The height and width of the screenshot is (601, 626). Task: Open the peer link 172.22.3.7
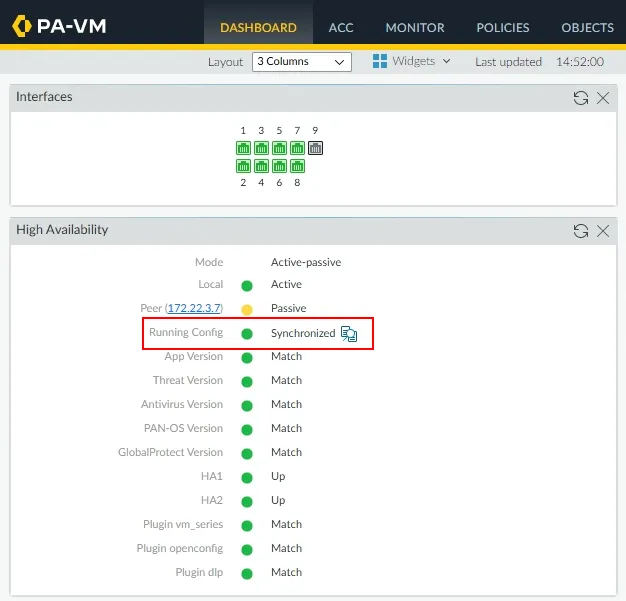click(x=194, y=308)
